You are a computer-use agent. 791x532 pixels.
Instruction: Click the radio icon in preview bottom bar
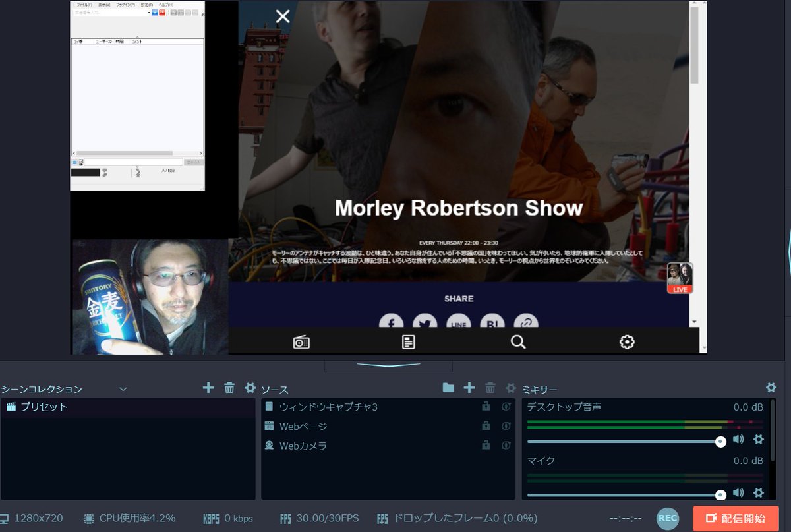click(301, 341)
